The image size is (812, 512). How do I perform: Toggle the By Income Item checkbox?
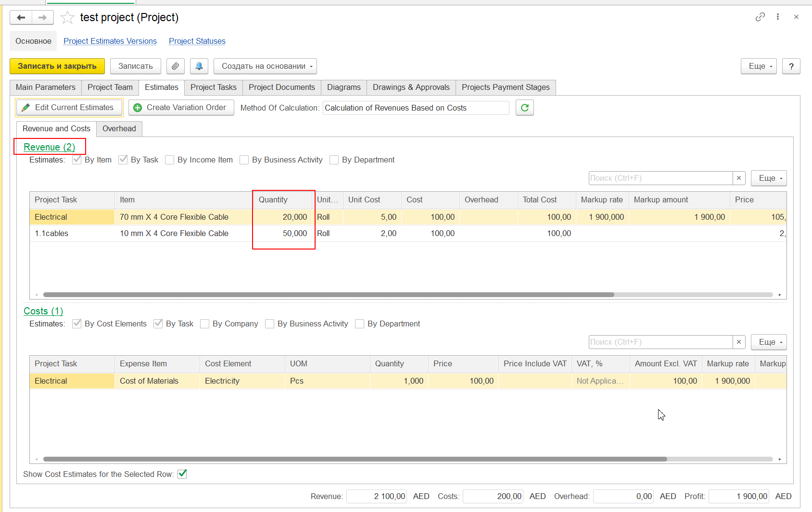tap(170, 160)
